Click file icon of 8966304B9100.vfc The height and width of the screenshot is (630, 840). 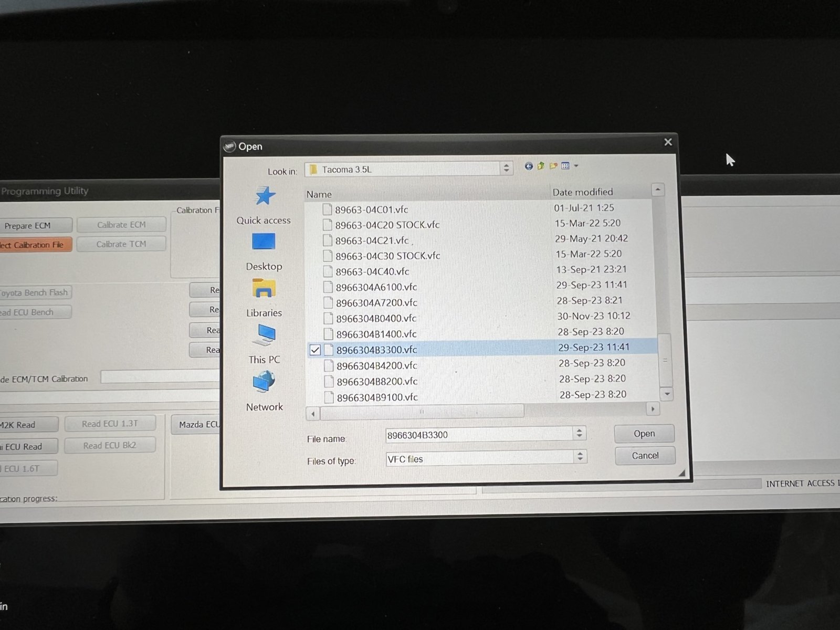pos(329,397)
